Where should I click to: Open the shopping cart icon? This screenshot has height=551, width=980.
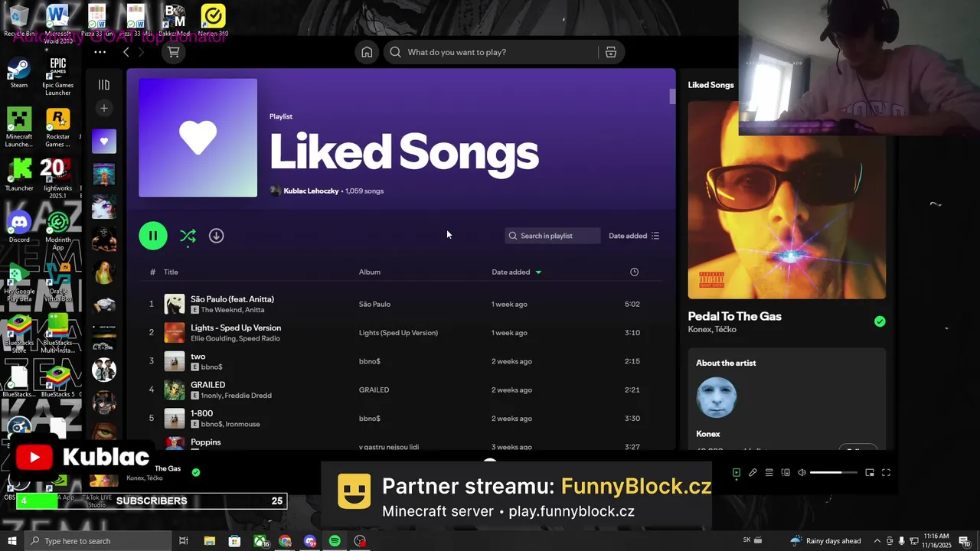point(174,52)
